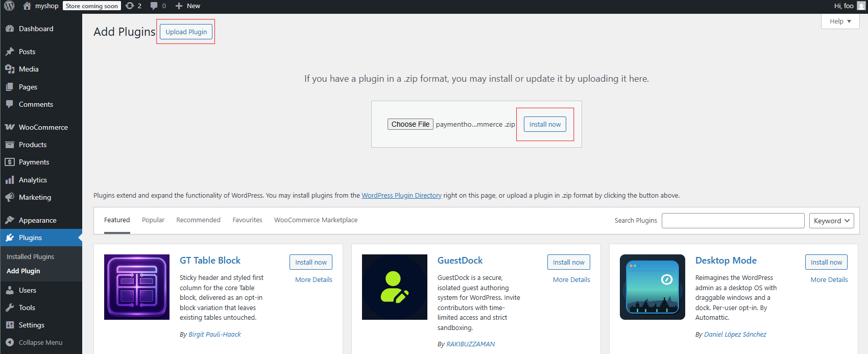Screen dimensions: 868x354
Task: Install the GT Table Block plugin
Action: point(311,262)
